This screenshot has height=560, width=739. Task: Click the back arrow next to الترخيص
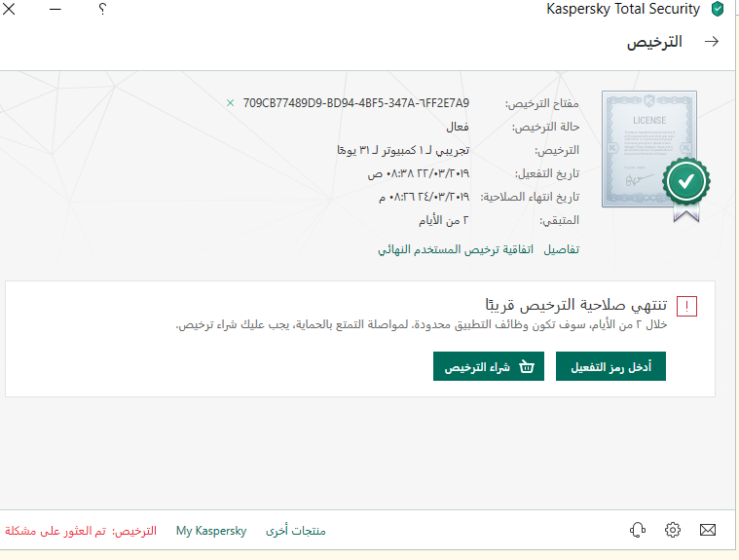point(712,42)
